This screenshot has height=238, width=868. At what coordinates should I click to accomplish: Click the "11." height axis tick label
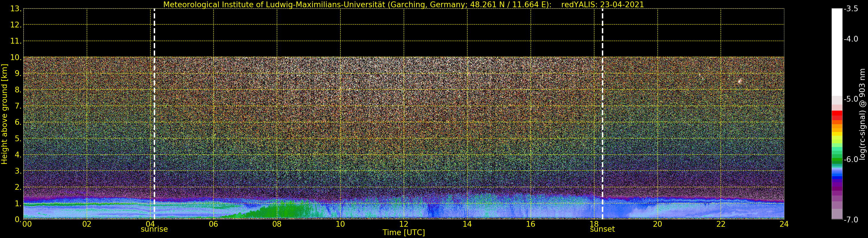tap(16, 41)
